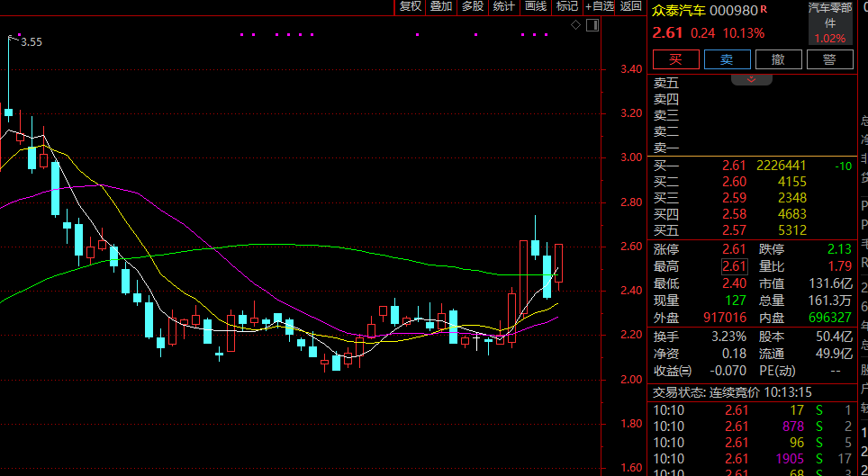868x476 pixels.
Task: Click 返回 to go back
Action: (x=631, y=6)
